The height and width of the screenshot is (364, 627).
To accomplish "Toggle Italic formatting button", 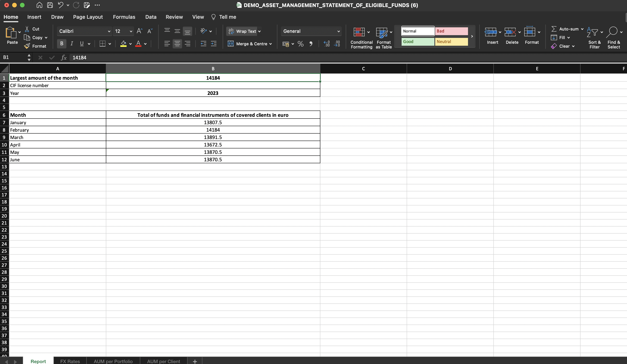I will point(72,44).
